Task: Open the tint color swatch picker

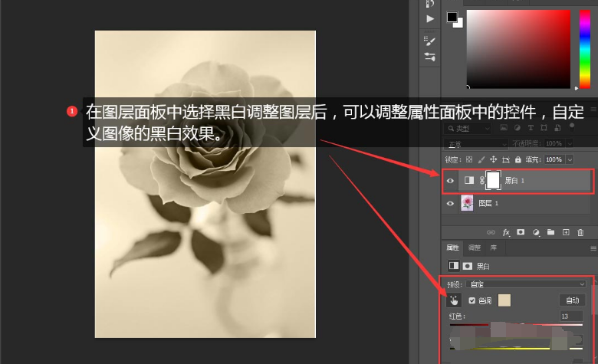Action: [x=504, y=300]
